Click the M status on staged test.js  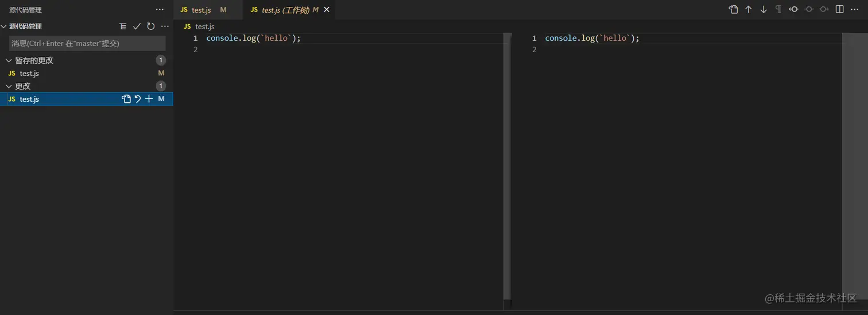(x=161, y=73)
